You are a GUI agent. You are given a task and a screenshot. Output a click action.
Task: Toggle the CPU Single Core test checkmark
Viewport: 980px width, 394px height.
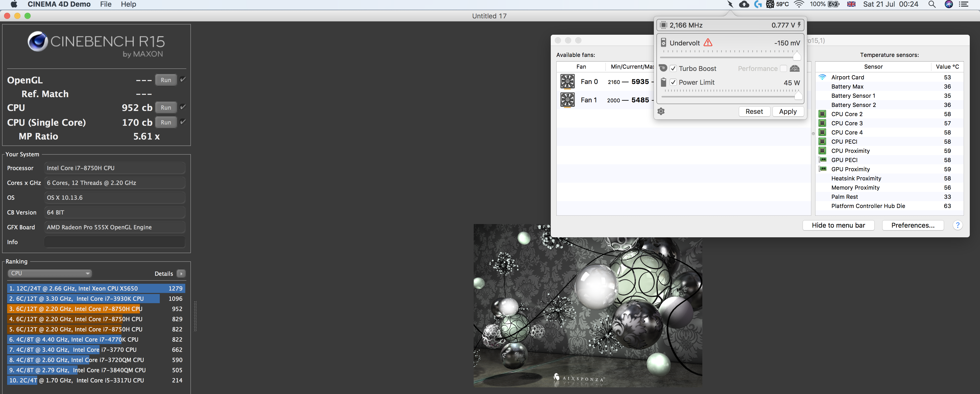(183, 122)
